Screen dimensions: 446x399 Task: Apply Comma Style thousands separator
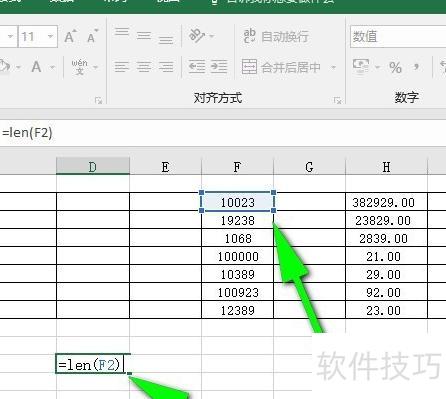[416, 67]
